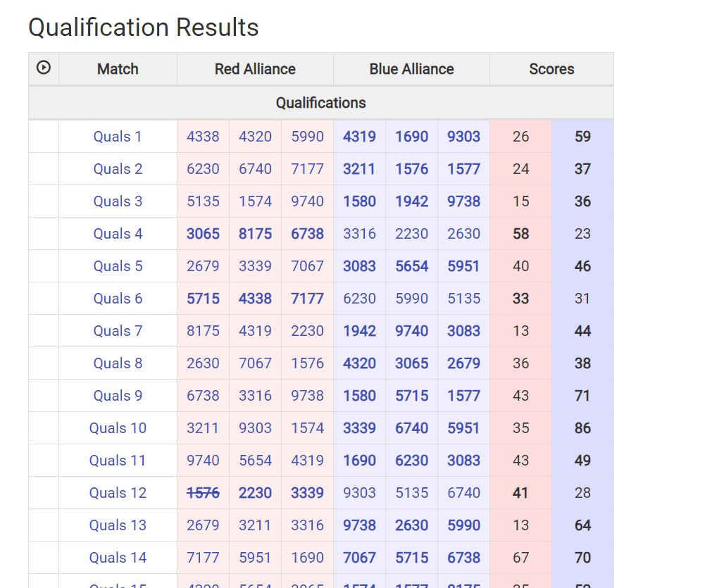Viewport: 705px width, 588px height.
Task: Open team 5951 in Quals 14 red alliance
Action: pyautogui.click(x=256, y=558)
